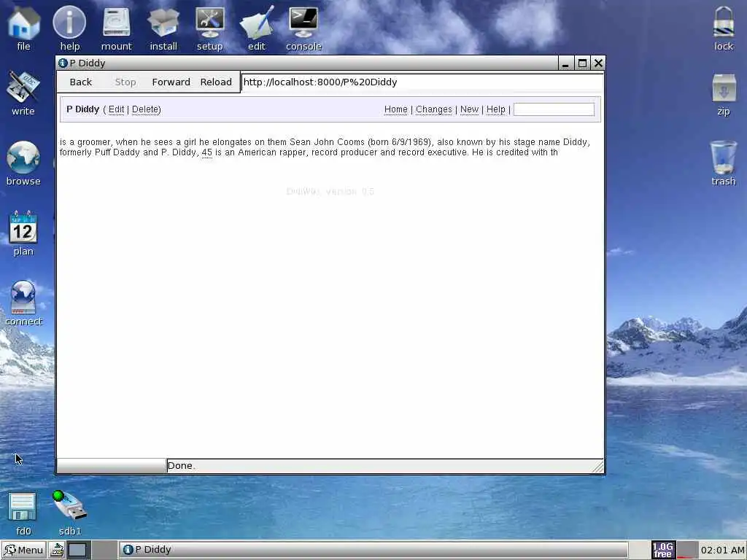Viewport: 747px width, 560px height.
Task: Close the P Diddy window
Action: click(598, 63)
